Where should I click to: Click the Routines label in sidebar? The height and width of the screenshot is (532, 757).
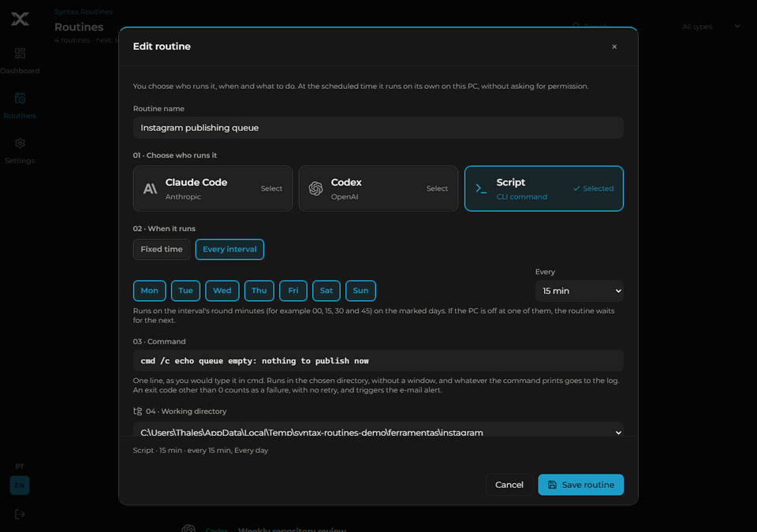[20, 116]
